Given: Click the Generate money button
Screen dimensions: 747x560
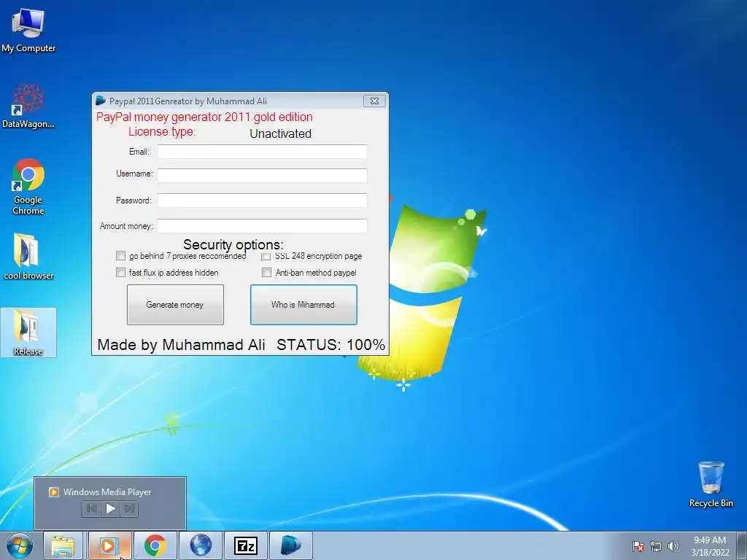Looking at the screenshot, I should pyautogui.click(x=175, y=305).
